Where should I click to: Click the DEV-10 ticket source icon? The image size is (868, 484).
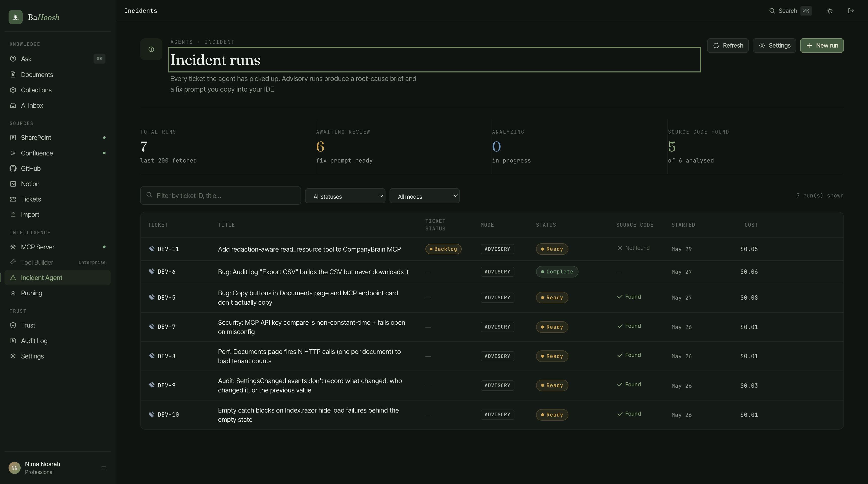pyautogui.click(x=152, y=414)
